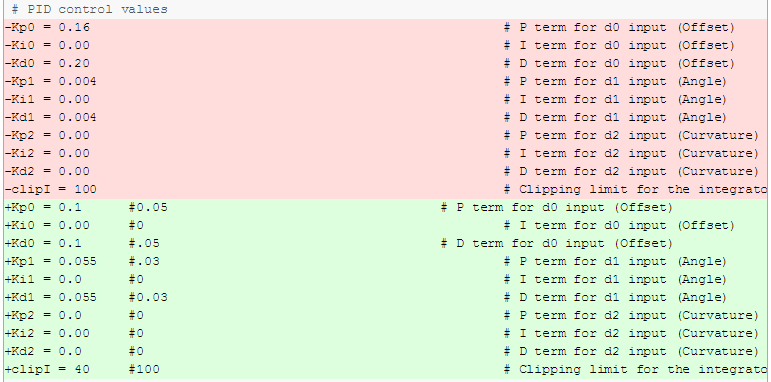Select the added 'Kd0 = 0.1' line

[386, 243]
